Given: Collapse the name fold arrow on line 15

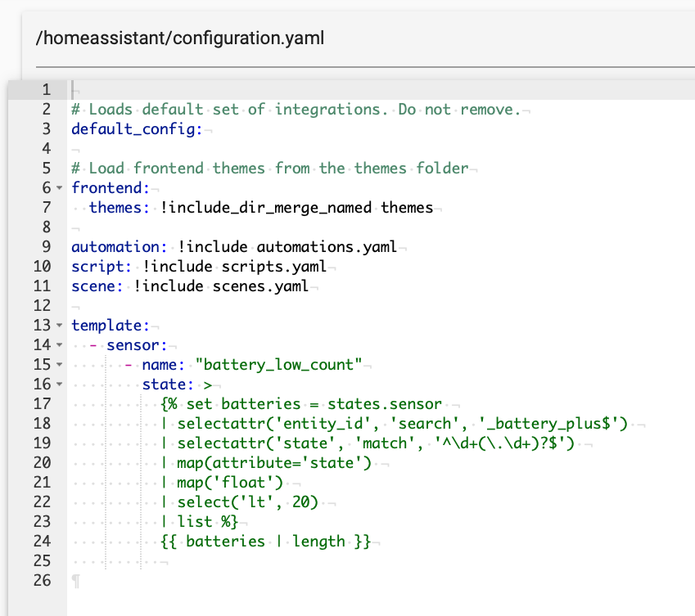Looking at the screenshot, I should pos(60,365).
